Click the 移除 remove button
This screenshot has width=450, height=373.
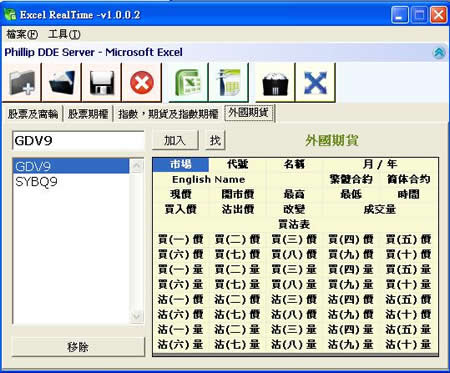pos(78,347)
